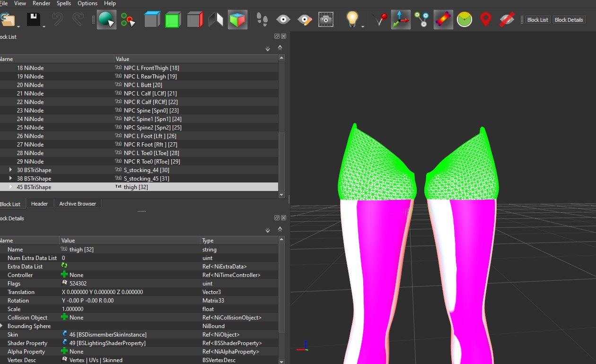Expand the 30 BSTriShape tree node

coord(10,170)
